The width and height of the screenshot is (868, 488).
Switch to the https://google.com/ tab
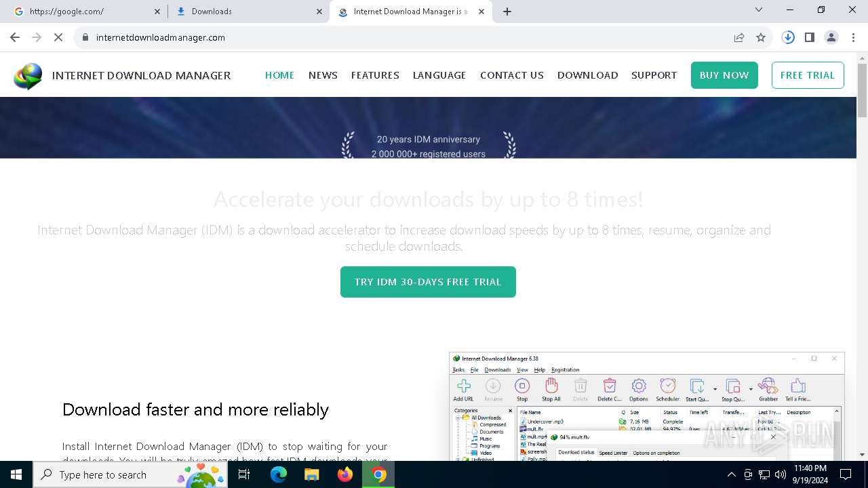(87, 12)
